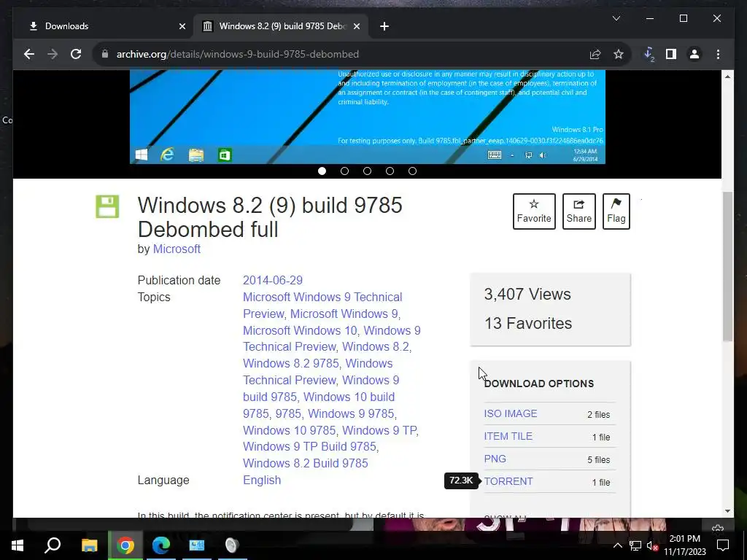
Task: Click the Windows 8.1 screenshot preview image
Action: [x=368, y=117]
